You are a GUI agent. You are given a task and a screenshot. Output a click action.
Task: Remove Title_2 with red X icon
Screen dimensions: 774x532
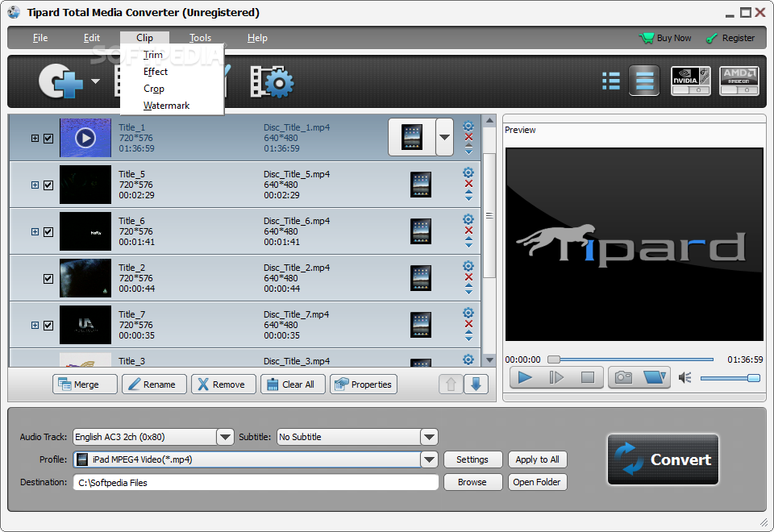click(x=468, y=276)
